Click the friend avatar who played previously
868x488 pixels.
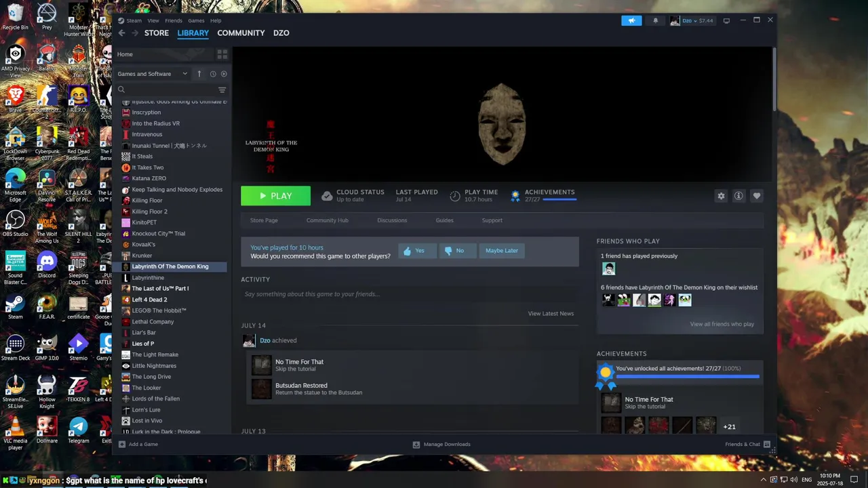pos(608,268)
